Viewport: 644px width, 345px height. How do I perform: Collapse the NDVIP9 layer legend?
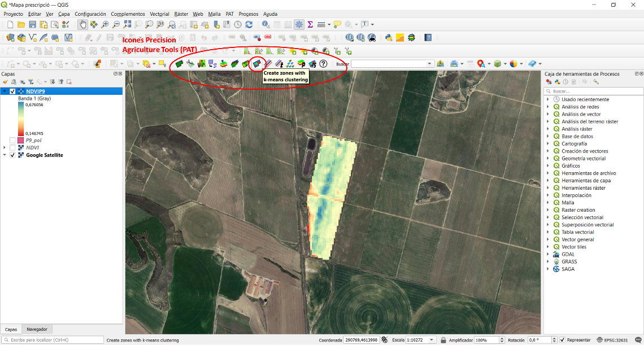(5, 91)
